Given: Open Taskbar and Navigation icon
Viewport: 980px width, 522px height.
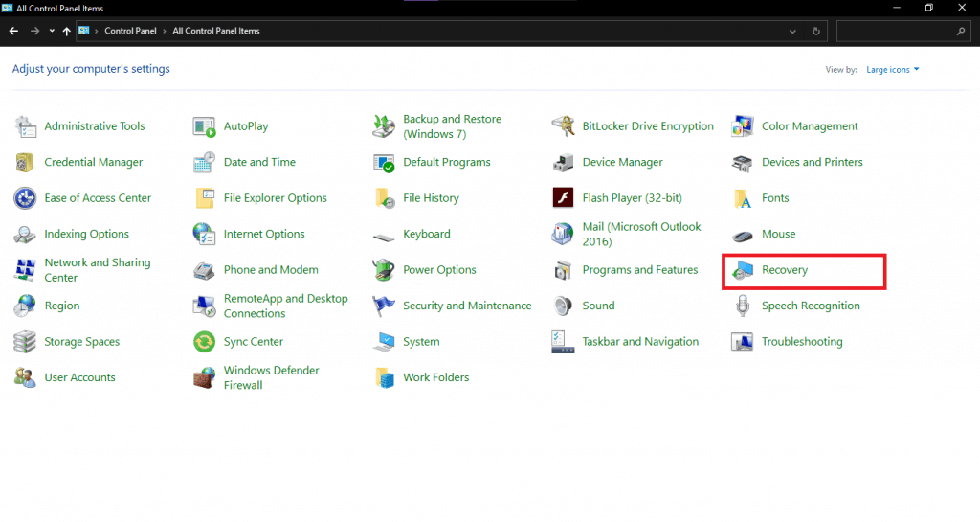Looking at the screenshot, I should [563, 342].
